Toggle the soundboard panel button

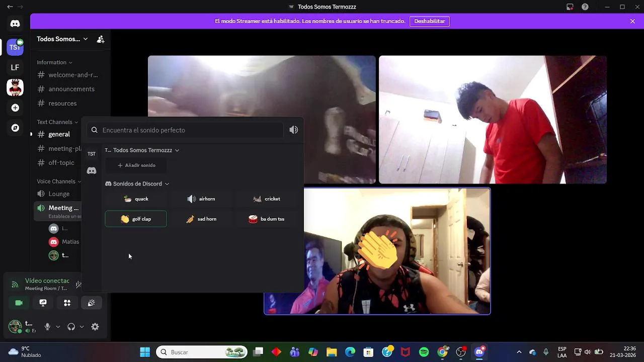click(92, 303)
